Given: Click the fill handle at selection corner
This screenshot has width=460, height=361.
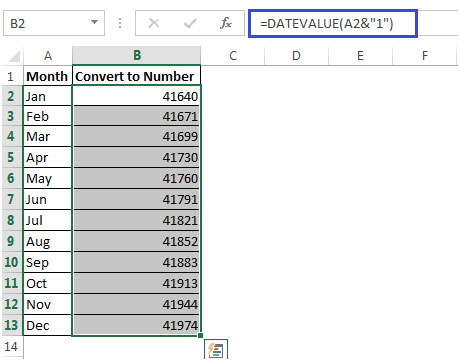Looking at the screenshot, I should pos(200,335).
